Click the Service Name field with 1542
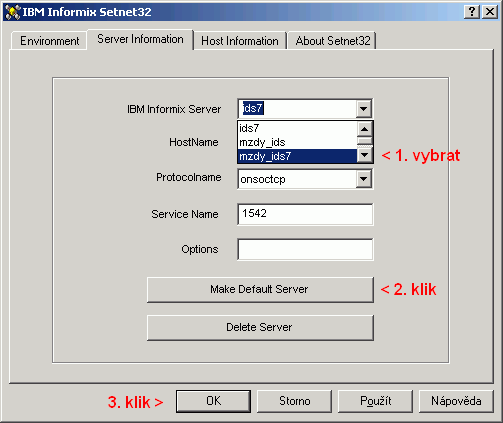Viewport: 503px width, 423px height. (305, 214)
